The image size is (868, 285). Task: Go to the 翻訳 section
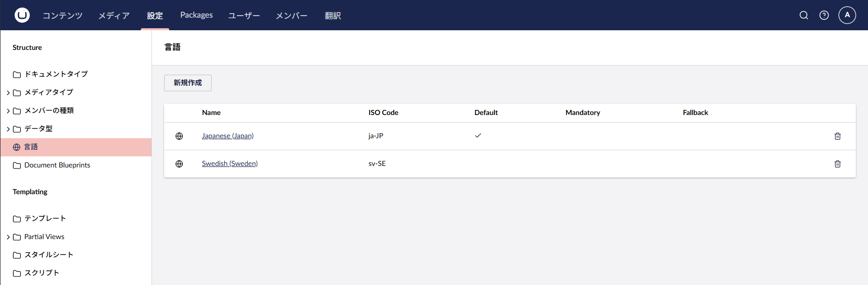click(x=333, y=16)
